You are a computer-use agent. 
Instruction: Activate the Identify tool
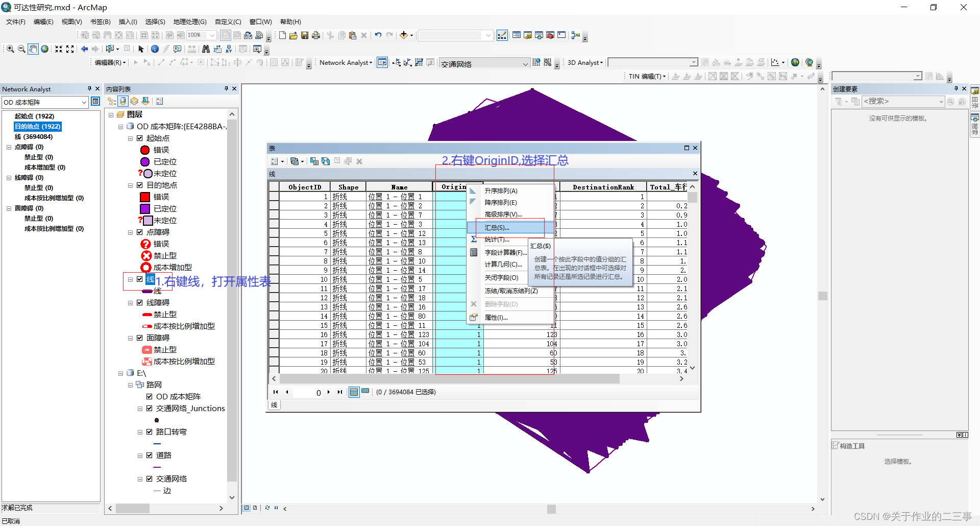pos(155,49)
